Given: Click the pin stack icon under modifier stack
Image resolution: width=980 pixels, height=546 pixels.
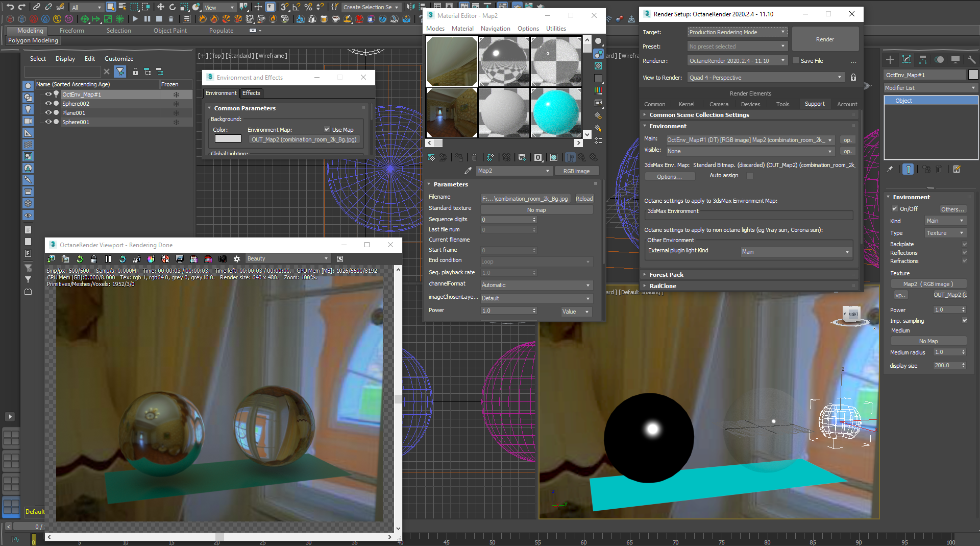Looking at the screenshot, I should click(x=890, y=169).
